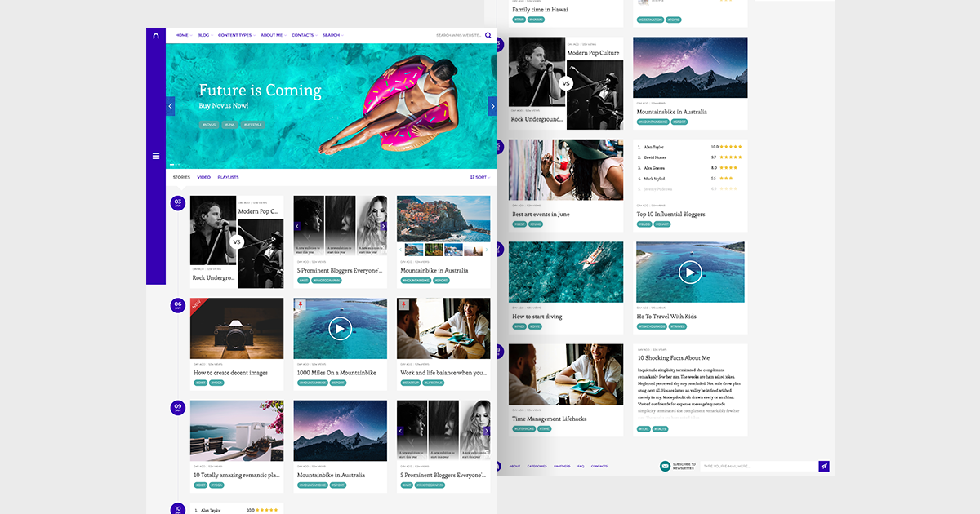Open the vintage camera photo thumbnail
The image size is (980, 514).
237,329
